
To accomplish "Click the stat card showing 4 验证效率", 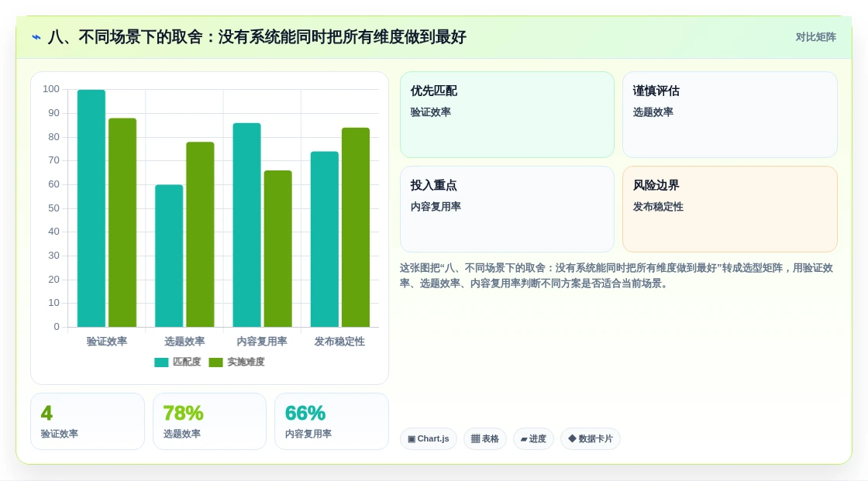I will [x=88, y=422].
